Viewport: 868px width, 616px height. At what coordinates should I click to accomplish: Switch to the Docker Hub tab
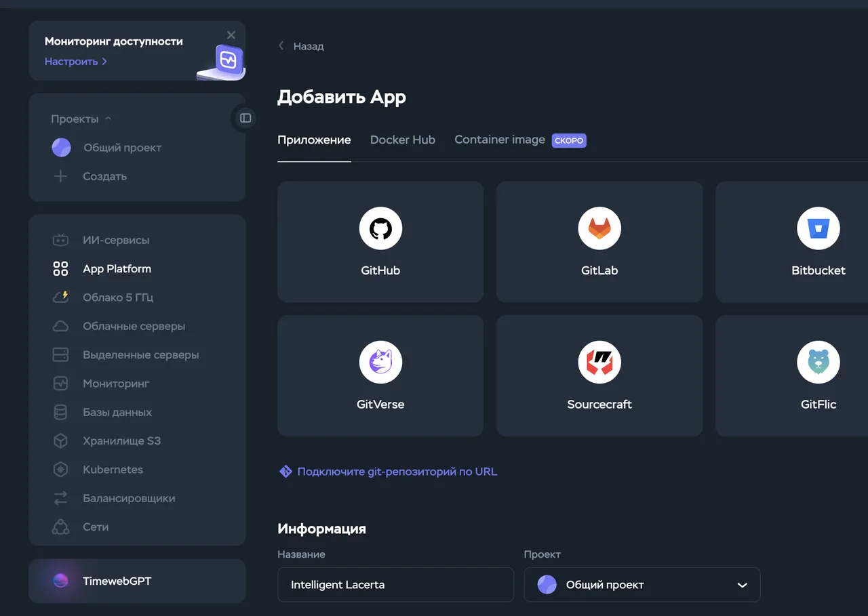click(x=403, y=140)
